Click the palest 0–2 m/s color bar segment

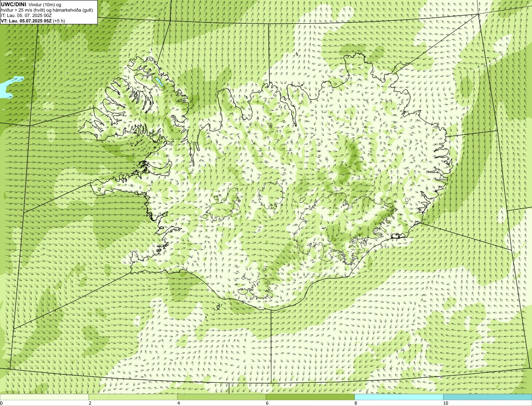(x=44, y=397)
